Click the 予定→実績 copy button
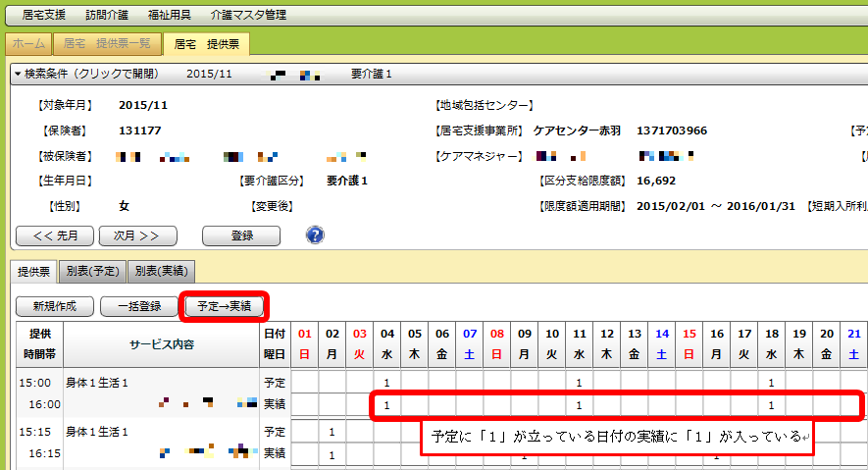 pos(225,306)
